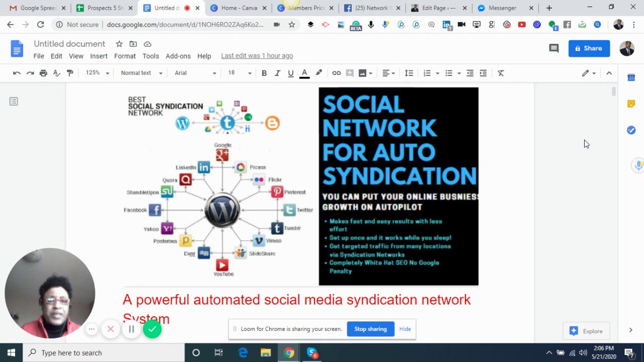644x362 pixels.
Task: Open the editing mode pencil dropdown
Action: coord(589,73)
